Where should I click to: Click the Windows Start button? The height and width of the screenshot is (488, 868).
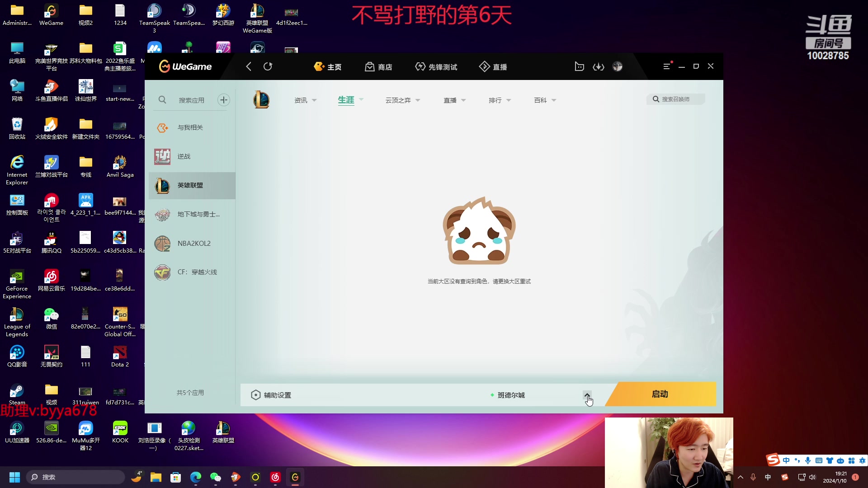[14, 477]
